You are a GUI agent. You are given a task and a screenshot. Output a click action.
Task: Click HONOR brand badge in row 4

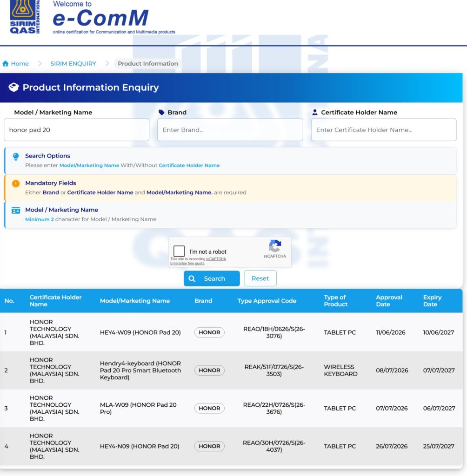209,446
